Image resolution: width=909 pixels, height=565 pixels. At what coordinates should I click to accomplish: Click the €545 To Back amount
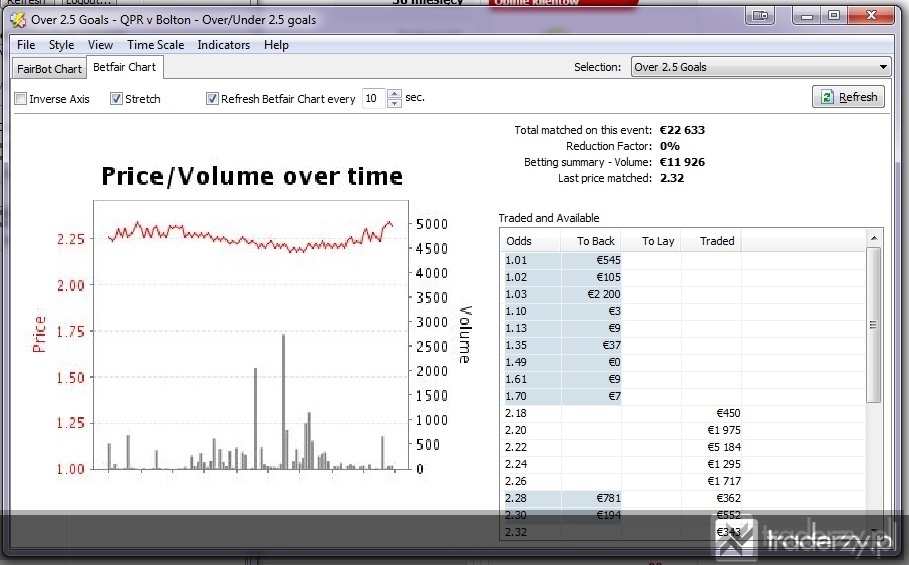(x=608, y=260)
